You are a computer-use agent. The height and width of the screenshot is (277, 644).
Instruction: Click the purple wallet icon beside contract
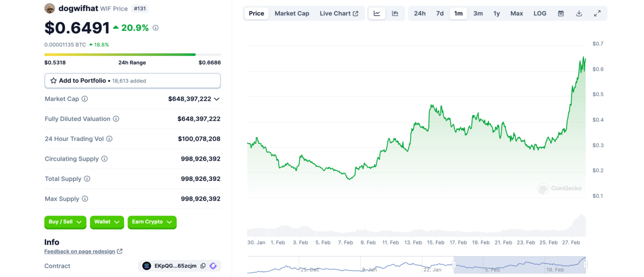[x=213, y=266]
